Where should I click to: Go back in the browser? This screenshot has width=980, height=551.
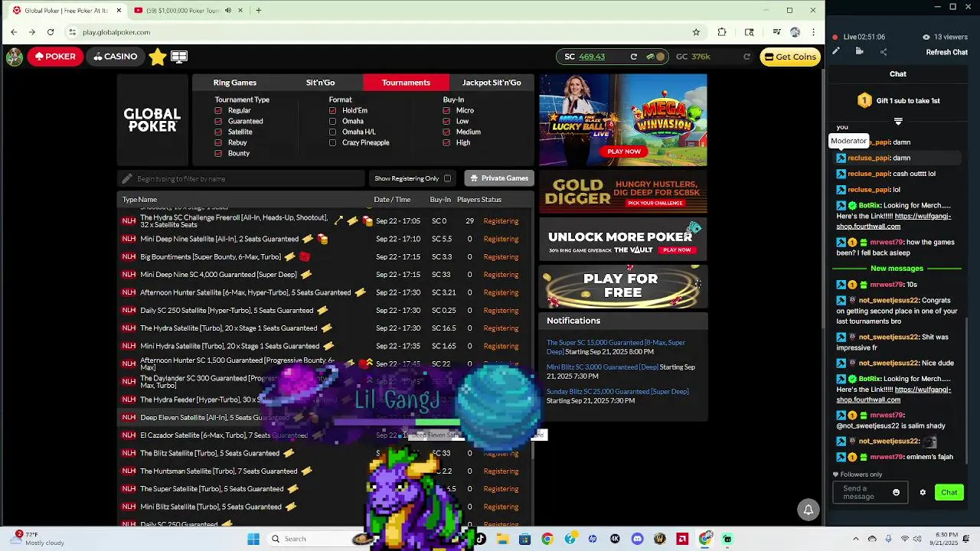coord(14,32)
